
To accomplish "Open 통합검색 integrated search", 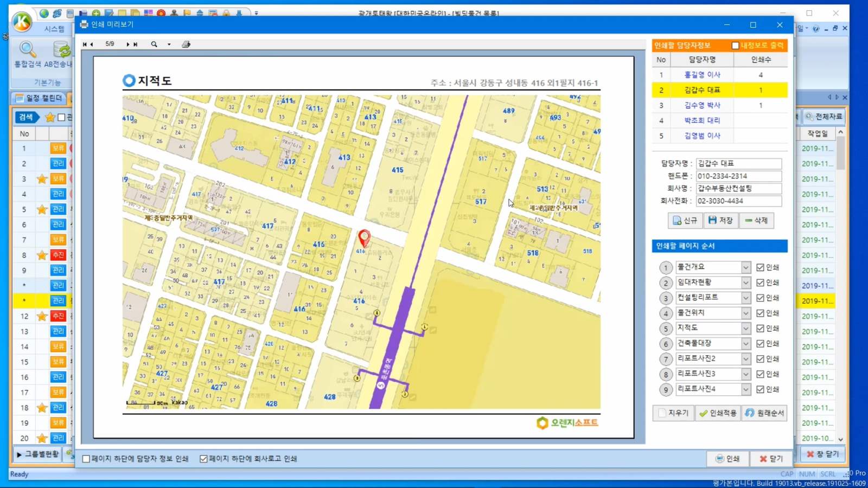I will 27,55.
